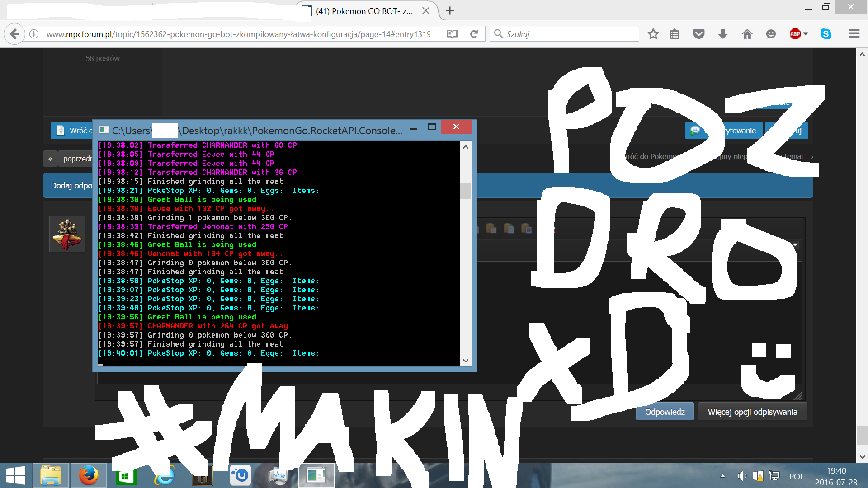The height and width of the screenshot is (488, 868).
Task: Open the green Store taskbar icon
Action: pos(125,475)
